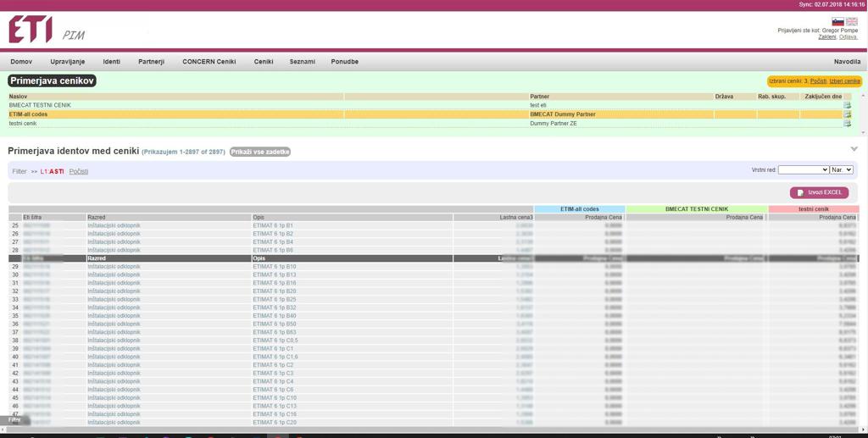
Task: Click row icon for ETIM-all codes
Action: (847, 114)
